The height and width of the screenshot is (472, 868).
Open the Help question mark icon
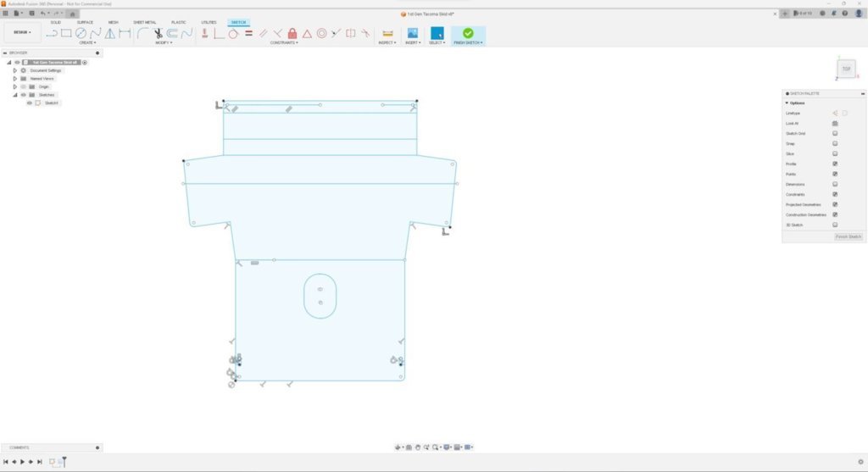(x=845, y=14)
